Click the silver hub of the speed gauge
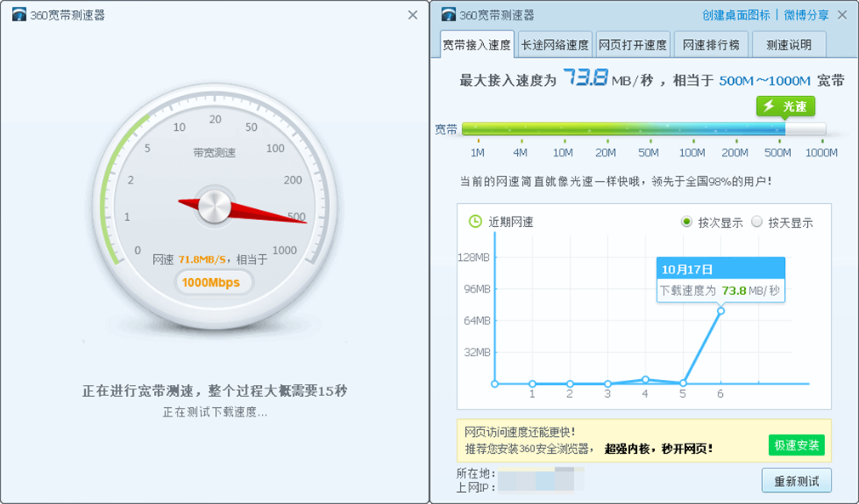Image resolution: width=859 pixels, height=504 pixels. pyautogui.click(x=214, y=207)
